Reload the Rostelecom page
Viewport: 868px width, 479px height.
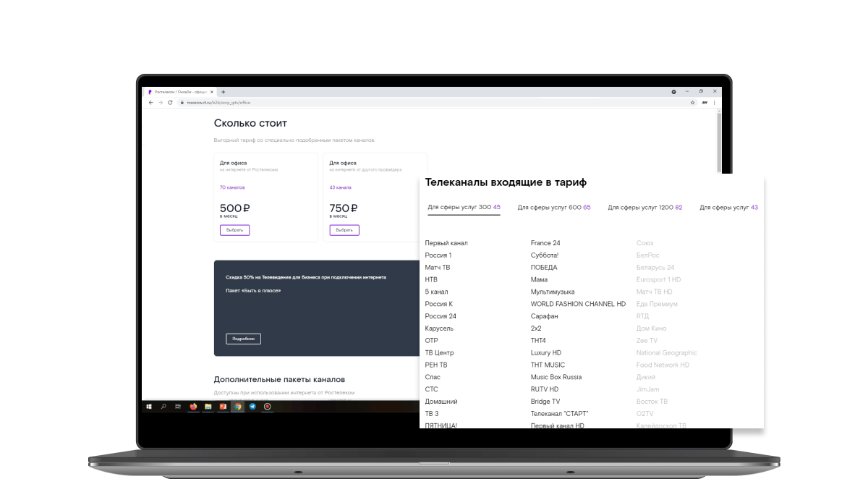point(170,103)
